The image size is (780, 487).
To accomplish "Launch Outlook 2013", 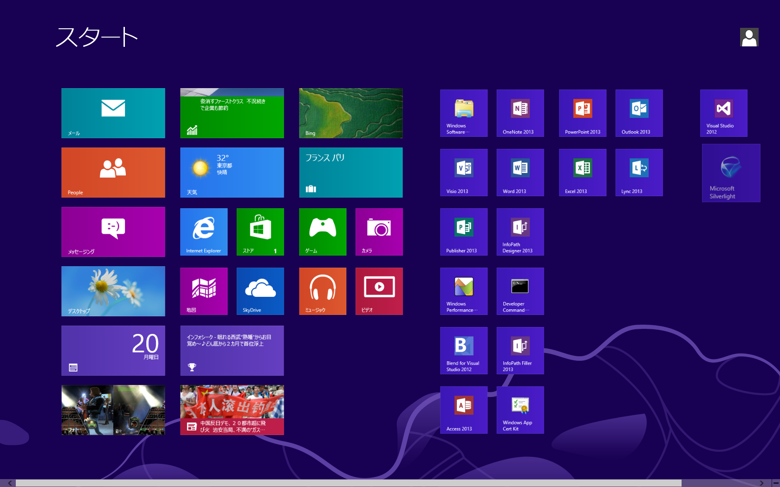I will point(639,113).
